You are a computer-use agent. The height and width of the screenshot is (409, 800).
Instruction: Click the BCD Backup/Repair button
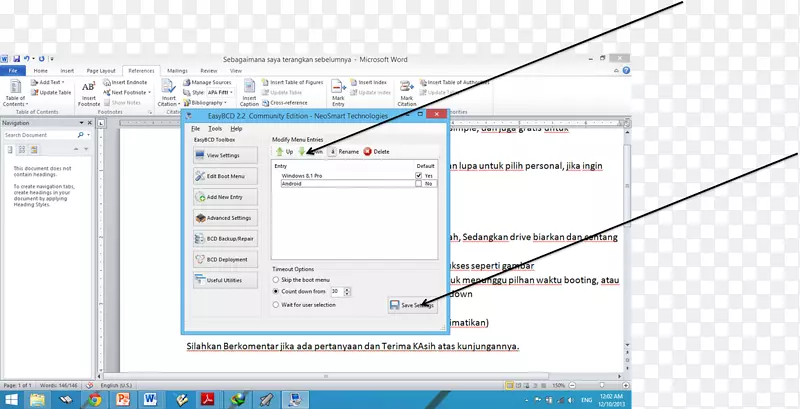pyautogui.click(x=225, y=239)
